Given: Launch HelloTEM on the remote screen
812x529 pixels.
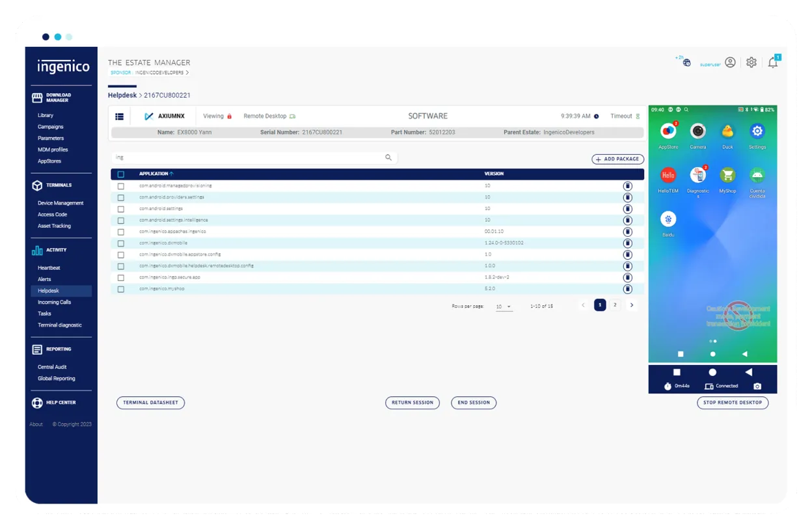Looking at the screenshot, I should point(668,175).
